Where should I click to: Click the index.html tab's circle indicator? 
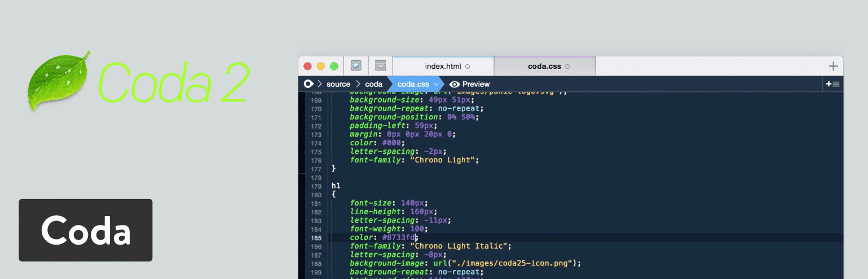point(468,67)
